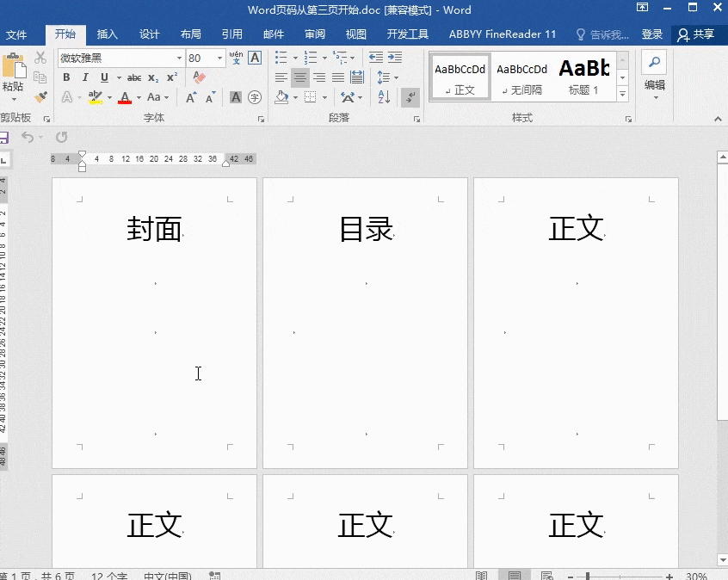
Task: Toggle bold formatting
Action: tap(67, 77)
